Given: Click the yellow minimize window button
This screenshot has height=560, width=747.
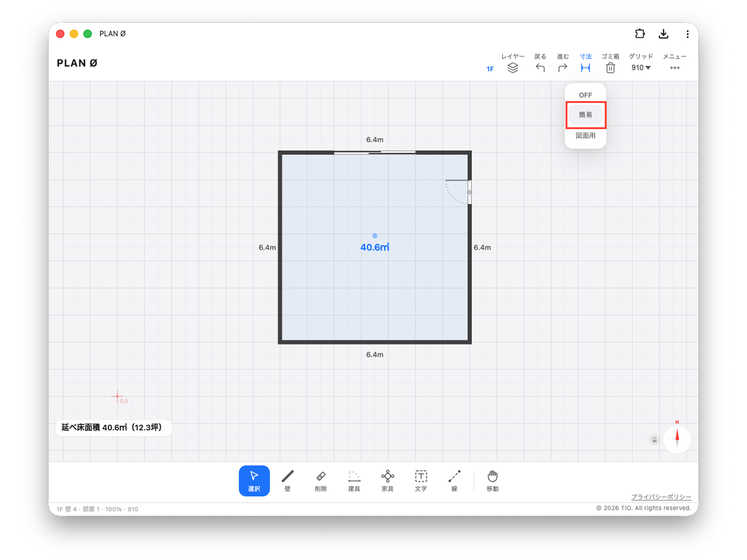Looking at the screenshot, I should [x=74, y=34].
